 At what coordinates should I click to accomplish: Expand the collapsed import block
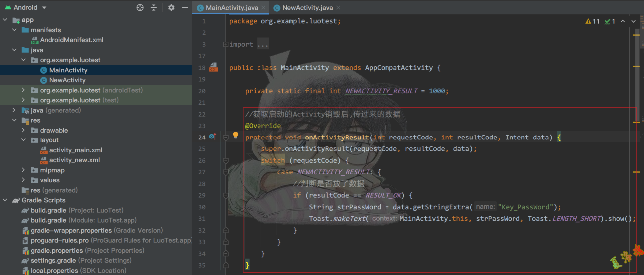tap(226, 44)
